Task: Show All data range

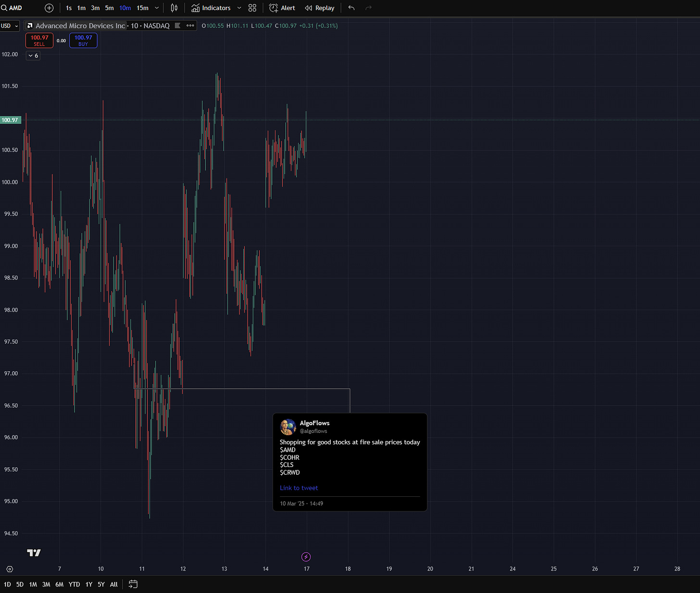Action: tap(114, 584)
